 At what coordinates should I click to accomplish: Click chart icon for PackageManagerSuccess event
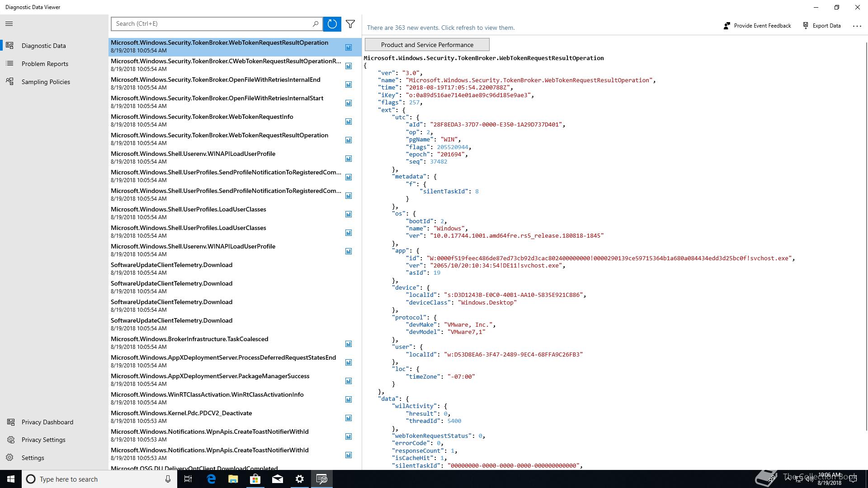(349, 381)
